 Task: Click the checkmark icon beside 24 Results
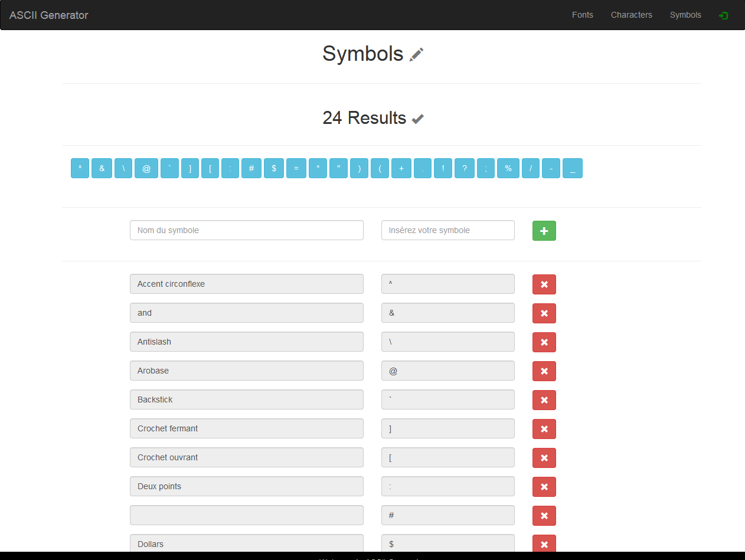point(418,119)
